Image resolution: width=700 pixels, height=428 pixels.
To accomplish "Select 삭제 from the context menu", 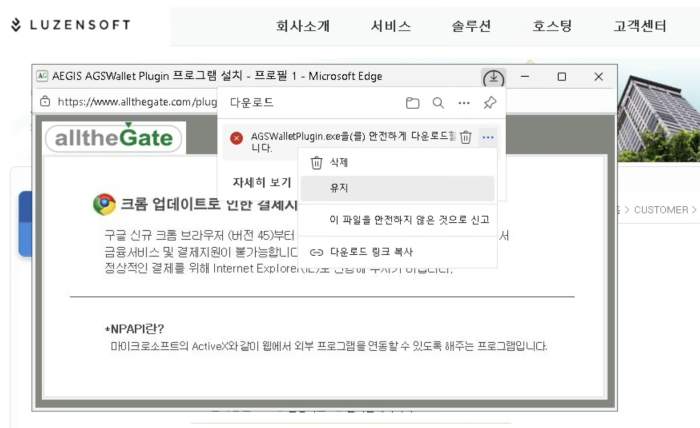I will (x=339, y=163).
